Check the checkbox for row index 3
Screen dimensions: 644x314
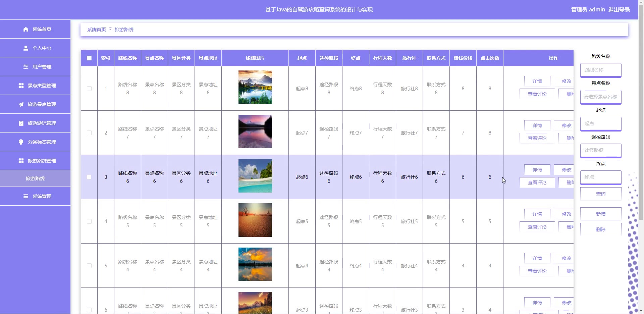tap(89, 177)
